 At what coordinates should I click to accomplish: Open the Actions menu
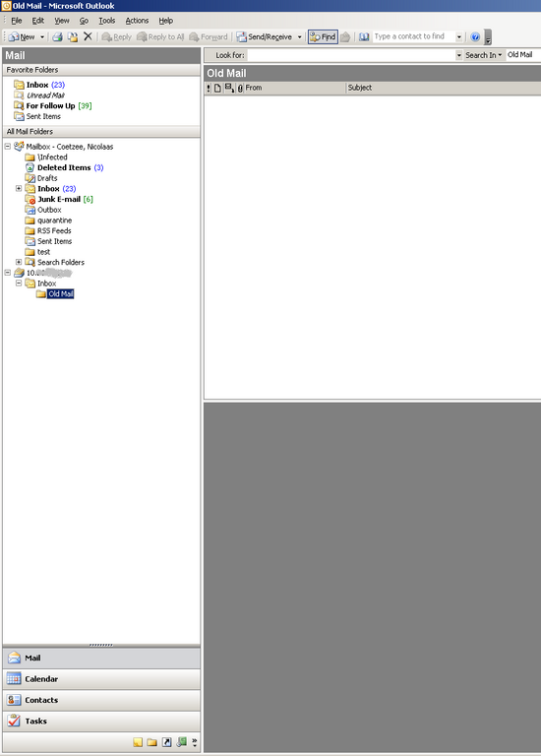pos(137,21)
